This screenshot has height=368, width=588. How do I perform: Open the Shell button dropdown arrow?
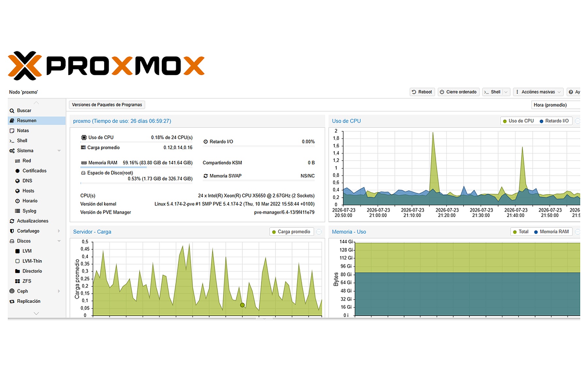(x=506, y=92)
